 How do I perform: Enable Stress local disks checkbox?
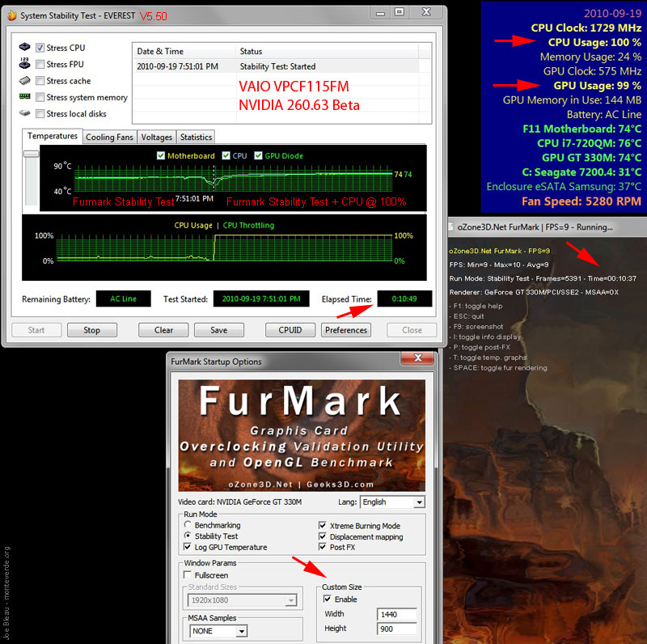click(40, 114)
